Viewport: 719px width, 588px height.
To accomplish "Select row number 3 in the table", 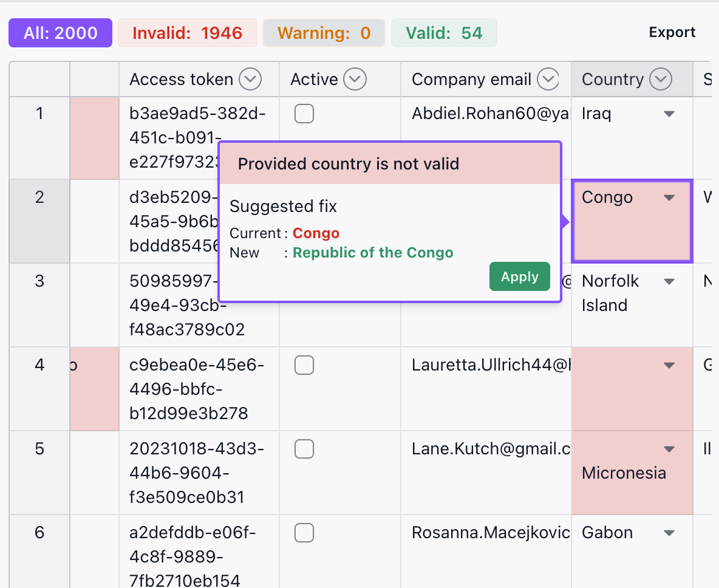I will (x=39, y=281).
